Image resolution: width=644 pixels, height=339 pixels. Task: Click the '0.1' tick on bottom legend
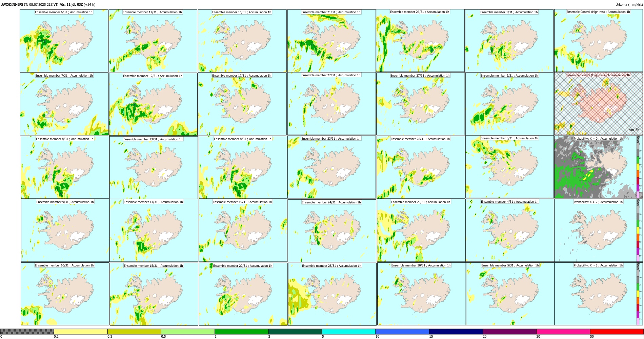(56, 337)
